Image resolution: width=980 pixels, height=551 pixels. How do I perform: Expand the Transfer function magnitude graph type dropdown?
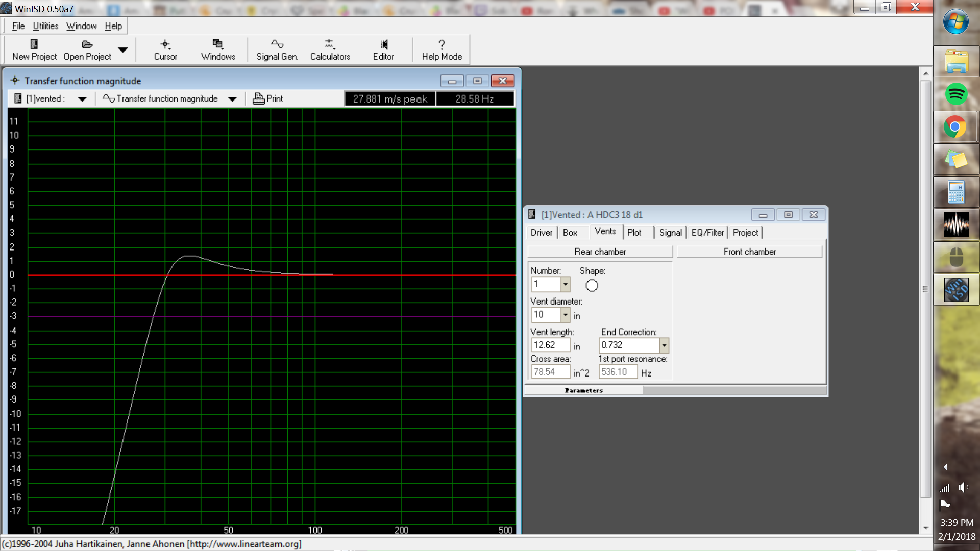tap(232, 99)
